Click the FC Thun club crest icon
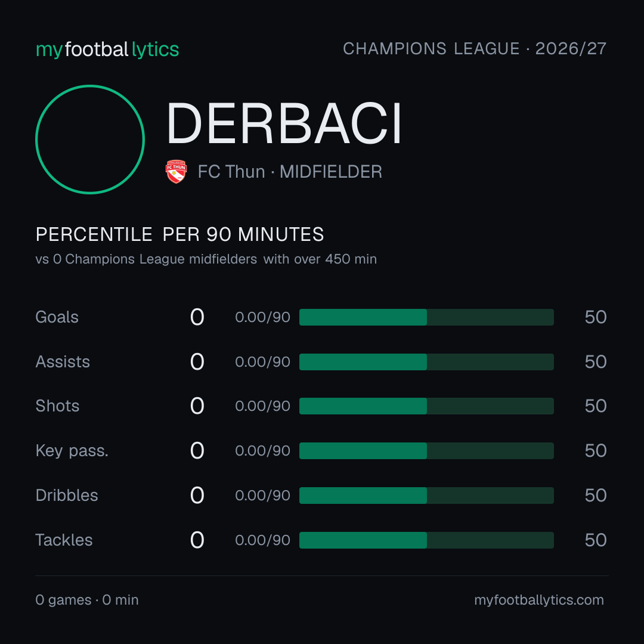644x644 pixels. [176, 171]
